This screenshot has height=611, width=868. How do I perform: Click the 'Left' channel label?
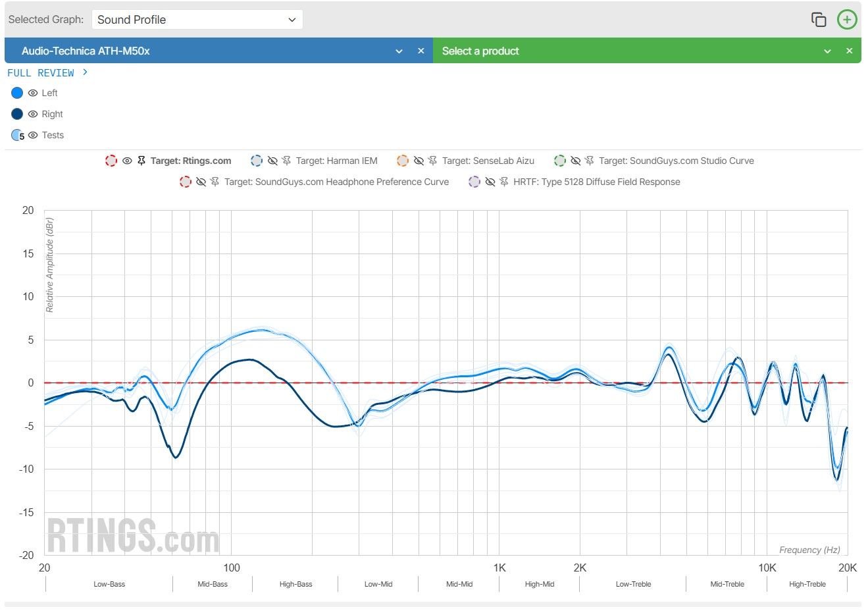49,93
